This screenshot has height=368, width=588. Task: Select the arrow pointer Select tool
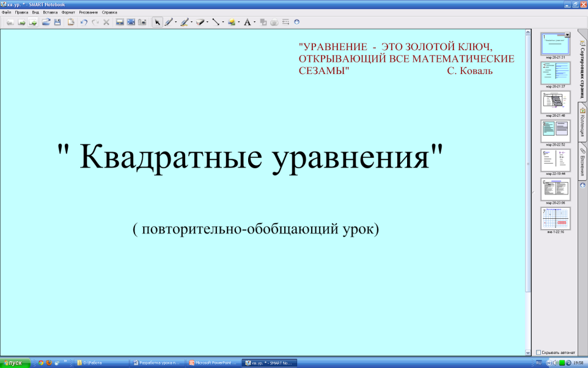[x=157, y=22]
